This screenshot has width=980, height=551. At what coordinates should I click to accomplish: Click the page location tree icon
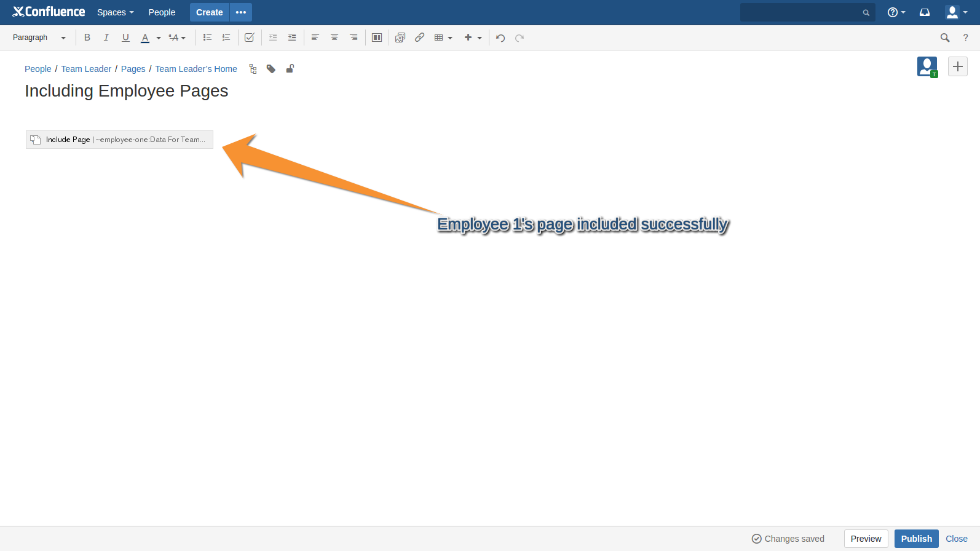(x=253, y=69)
